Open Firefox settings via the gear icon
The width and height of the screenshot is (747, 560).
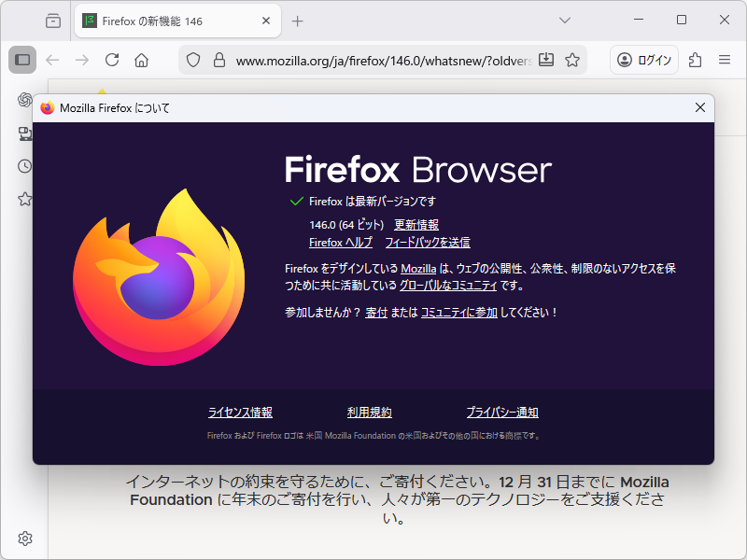tap(25, 539)
